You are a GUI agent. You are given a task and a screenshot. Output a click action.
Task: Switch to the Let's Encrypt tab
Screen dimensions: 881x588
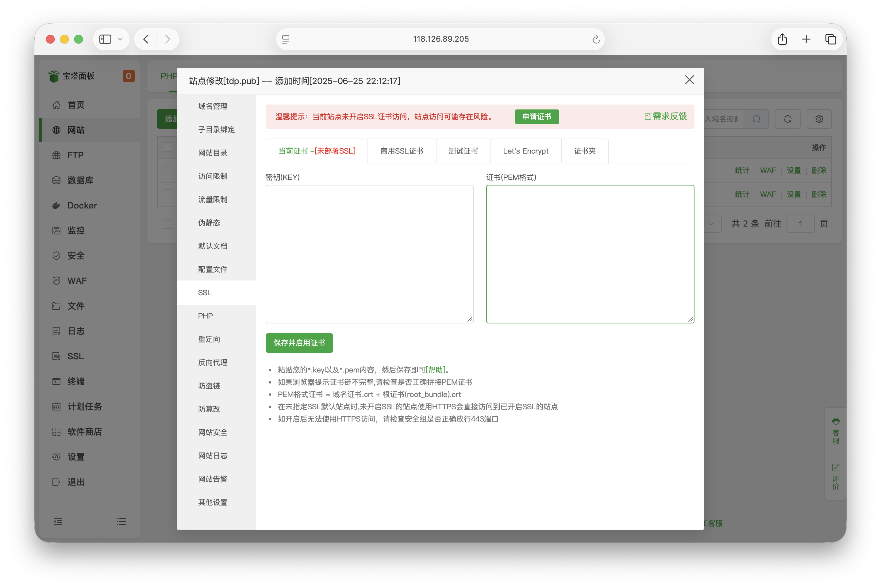tap(526, 151)
